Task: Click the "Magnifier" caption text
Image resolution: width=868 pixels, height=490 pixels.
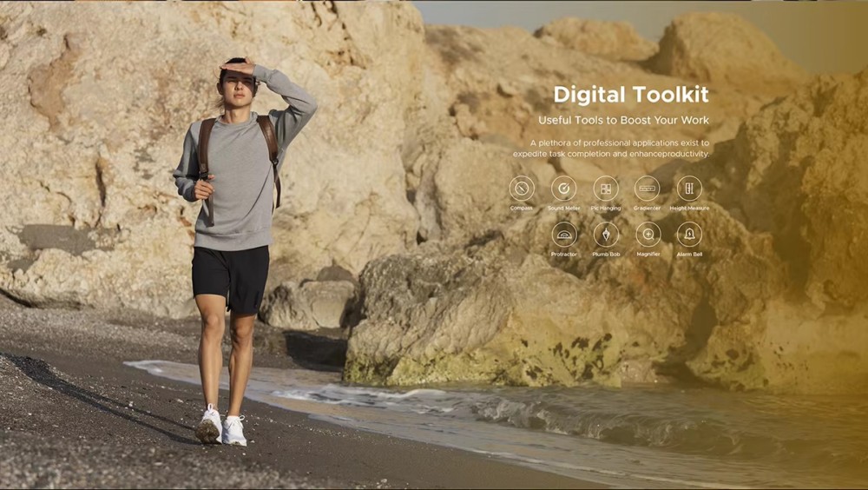Action: tap(648, 255)
